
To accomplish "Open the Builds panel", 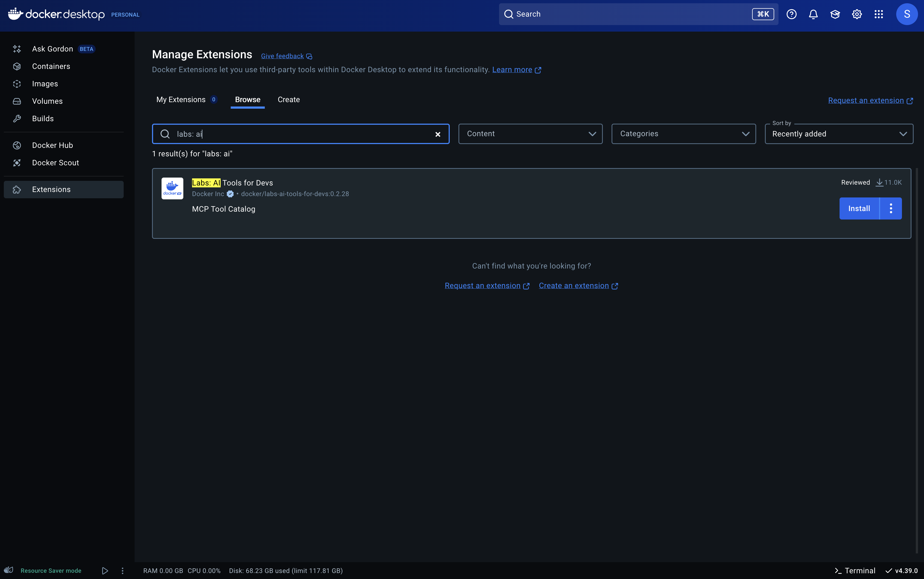I will point(43,118).
